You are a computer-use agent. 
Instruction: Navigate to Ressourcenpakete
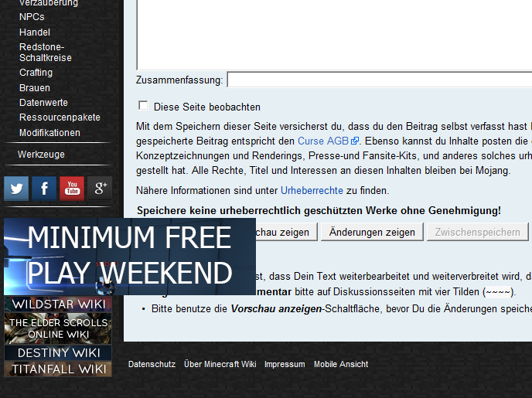(x=60, y=117)
